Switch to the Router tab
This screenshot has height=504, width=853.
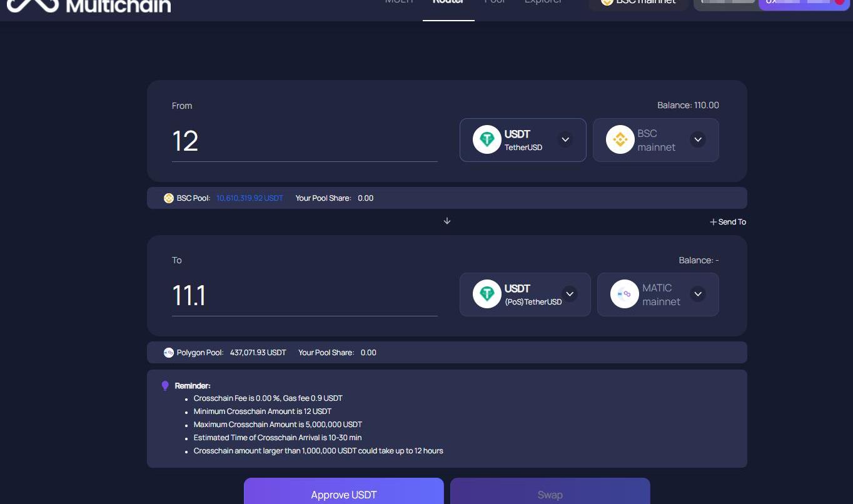pos(448,3)
